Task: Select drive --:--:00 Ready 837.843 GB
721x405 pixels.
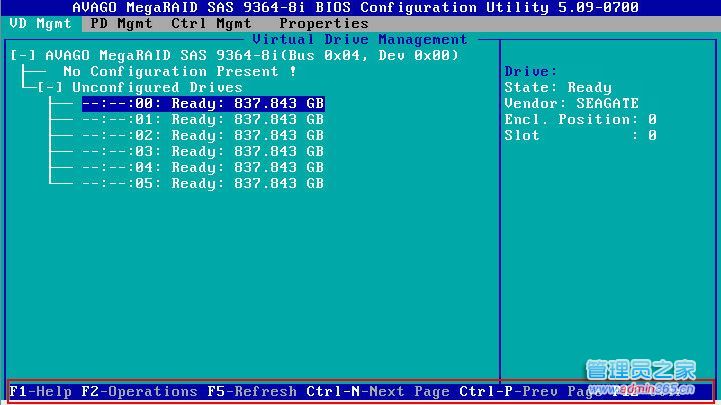Action: tap(203, 103)
